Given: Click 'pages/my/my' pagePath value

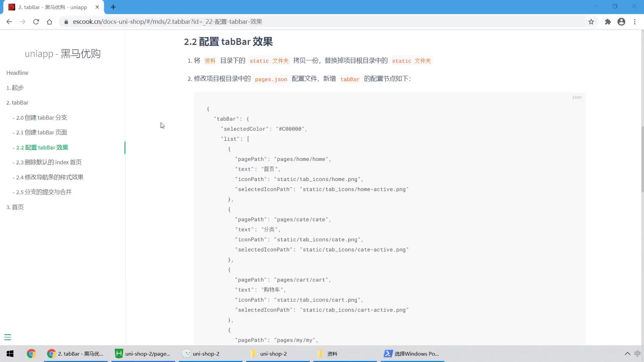Looking at the screenshot, I should (x=294, y=340).
